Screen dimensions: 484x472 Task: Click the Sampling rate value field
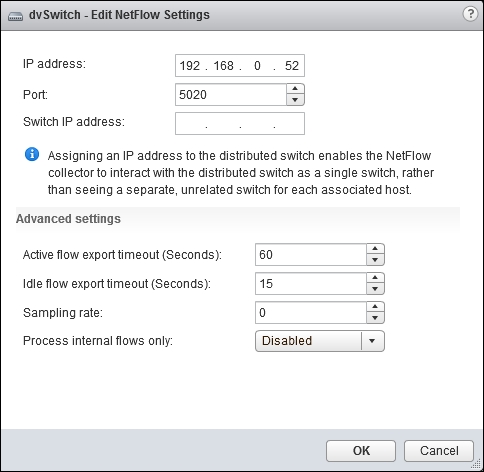pyautogui.click(x=311, y=313)
